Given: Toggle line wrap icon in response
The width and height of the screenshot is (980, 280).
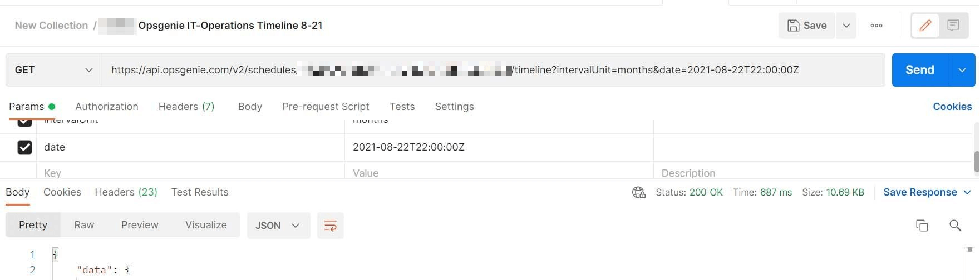Looking at the screenshot, I should coord(330,226).
